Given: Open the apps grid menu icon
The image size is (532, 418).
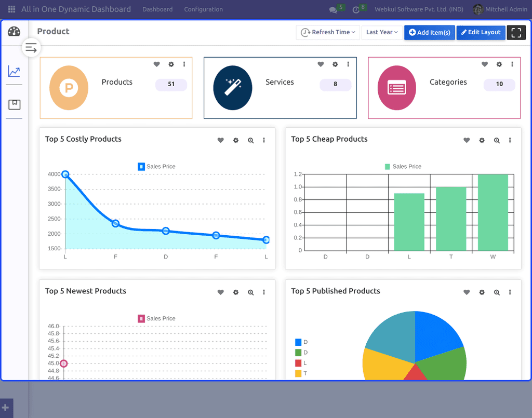Looking at the screenshot, I should pyautogui.click(x=11, y=9).
